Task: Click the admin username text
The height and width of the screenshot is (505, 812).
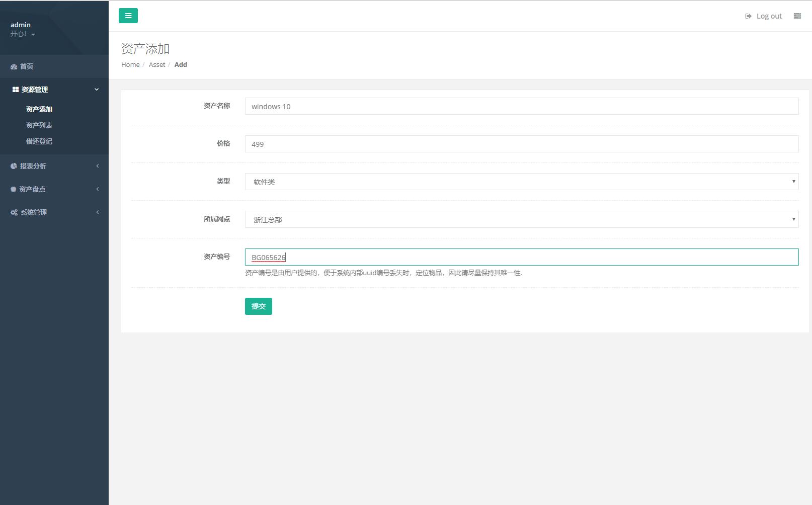Action: (21, 25)
